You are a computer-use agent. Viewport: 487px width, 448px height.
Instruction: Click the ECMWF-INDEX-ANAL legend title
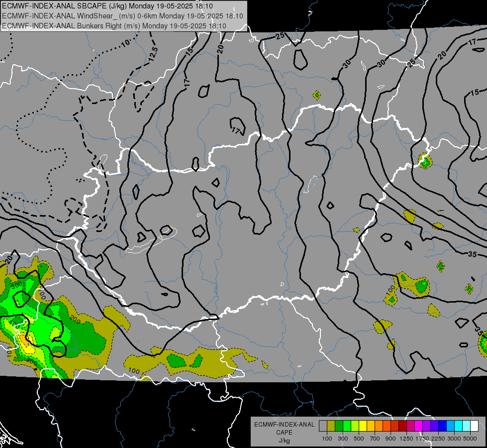284,425
